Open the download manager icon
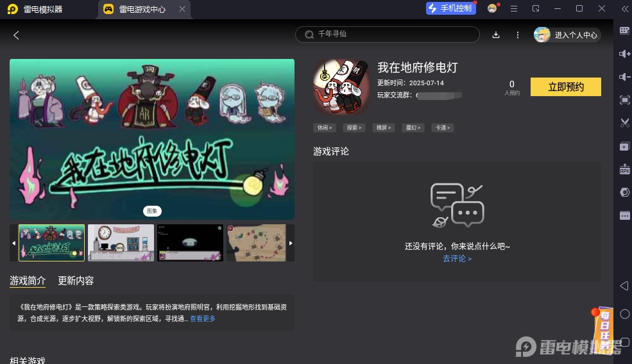Viewport: 632px width, 364px height. click(x=496, y=35)
